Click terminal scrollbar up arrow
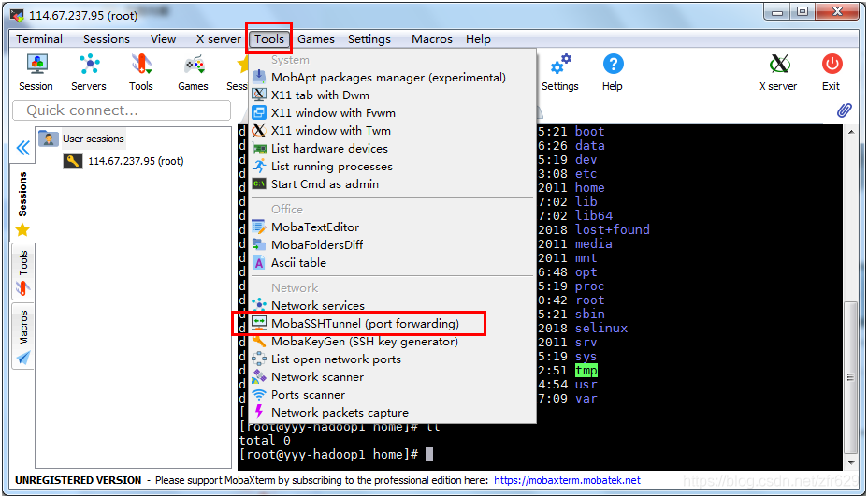 coord(851,132)
